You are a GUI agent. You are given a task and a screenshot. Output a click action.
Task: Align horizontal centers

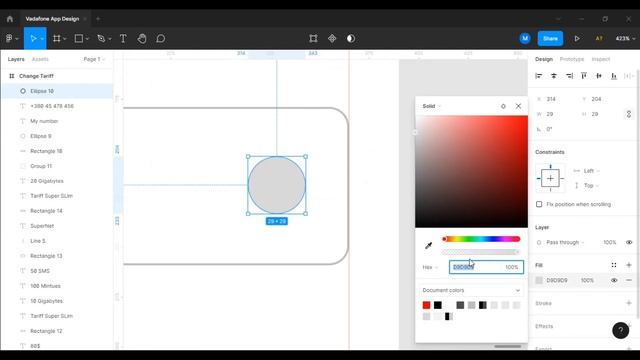tap(554, 76)
